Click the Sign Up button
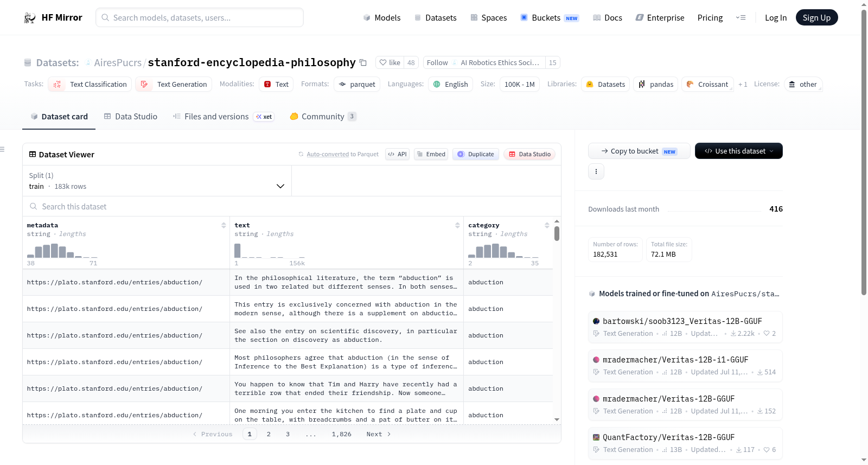 816,17
